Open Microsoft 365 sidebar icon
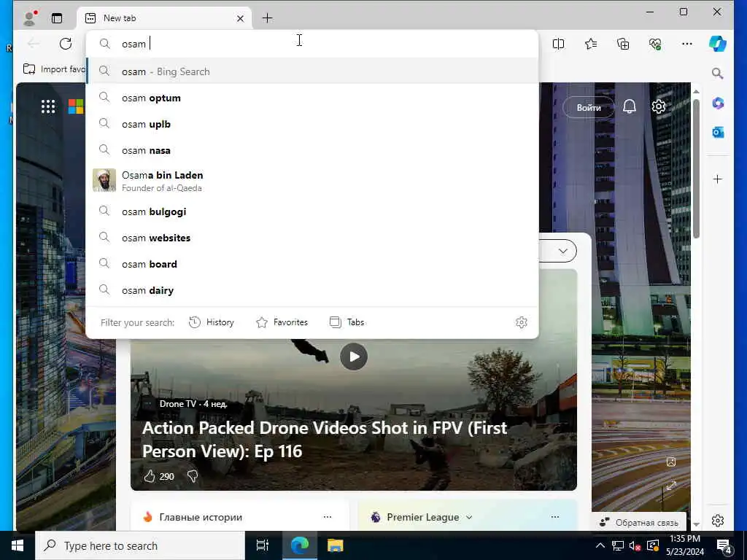747x560 pixels. 718,103
